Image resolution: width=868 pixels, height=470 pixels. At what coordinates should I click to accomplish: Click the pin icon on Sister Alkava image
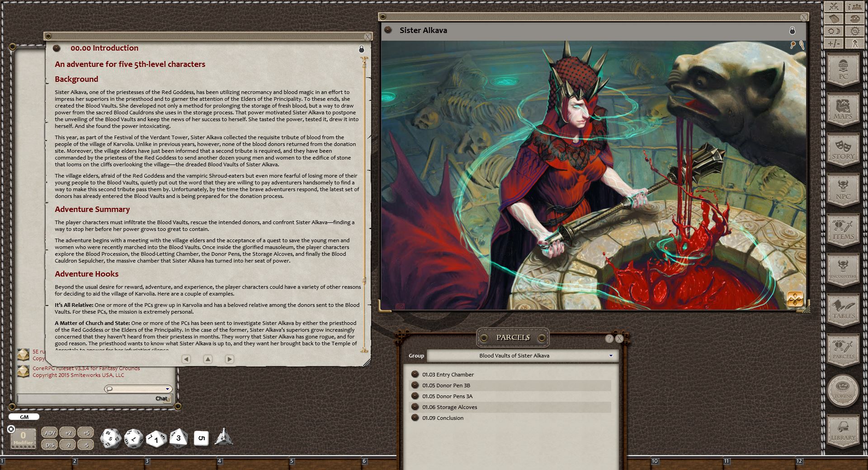pyautogui.click(x=793, y=45)
